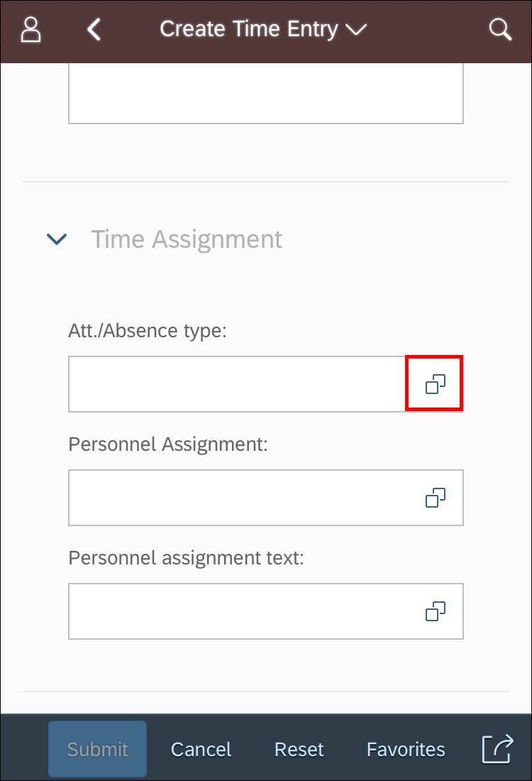Open value help for Personnel Assignment

[434, 498]
